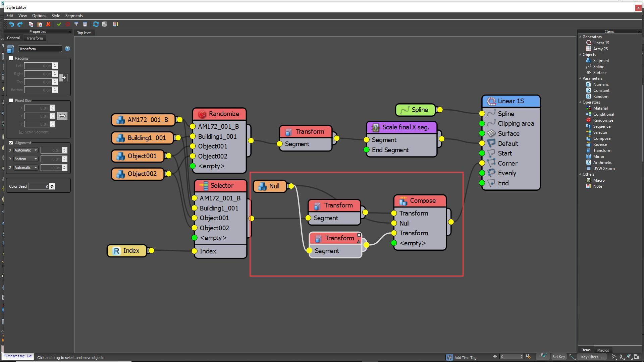Click the green checkmark validate icon

[59, 24]
